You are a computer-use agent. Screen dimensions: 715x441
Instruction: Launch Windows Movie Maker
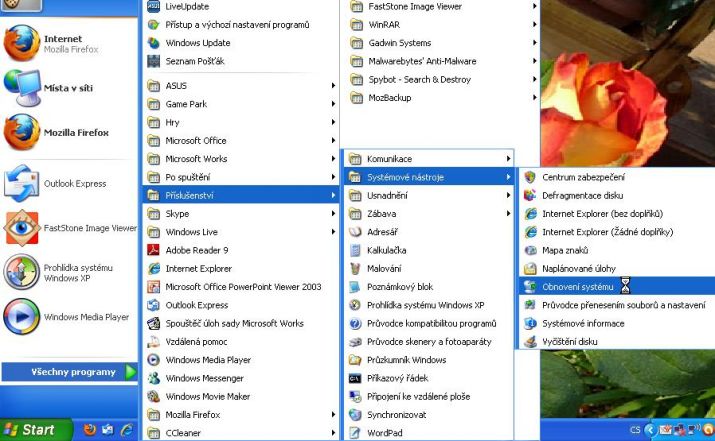[x=241, y=396]
